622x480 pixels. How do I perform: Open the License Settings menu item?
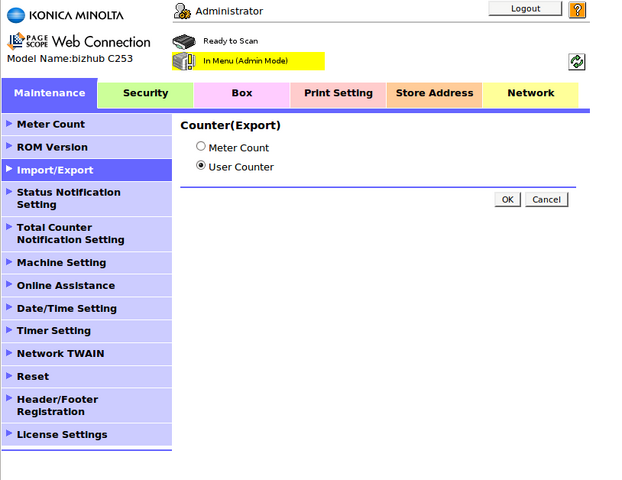[62, 435]
